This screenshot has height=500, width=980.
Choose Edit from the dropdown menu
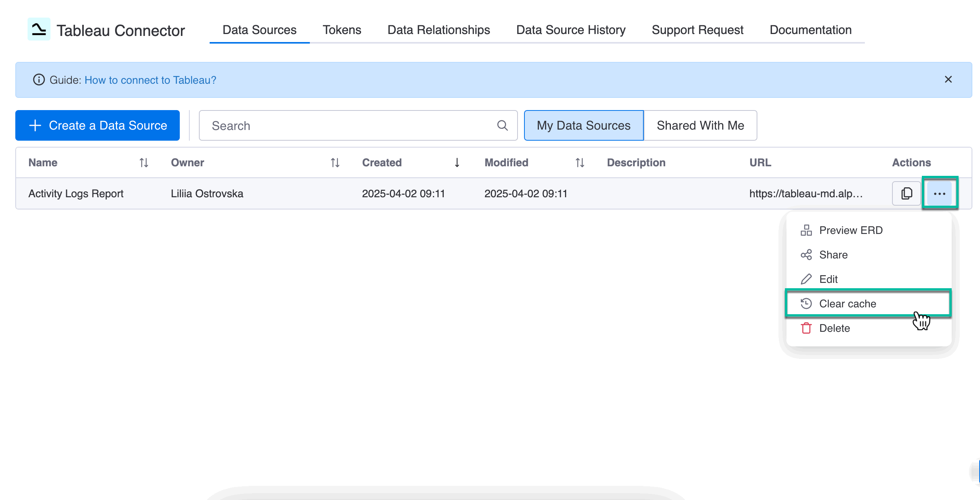pyautogui.click(x=828, y=279)
